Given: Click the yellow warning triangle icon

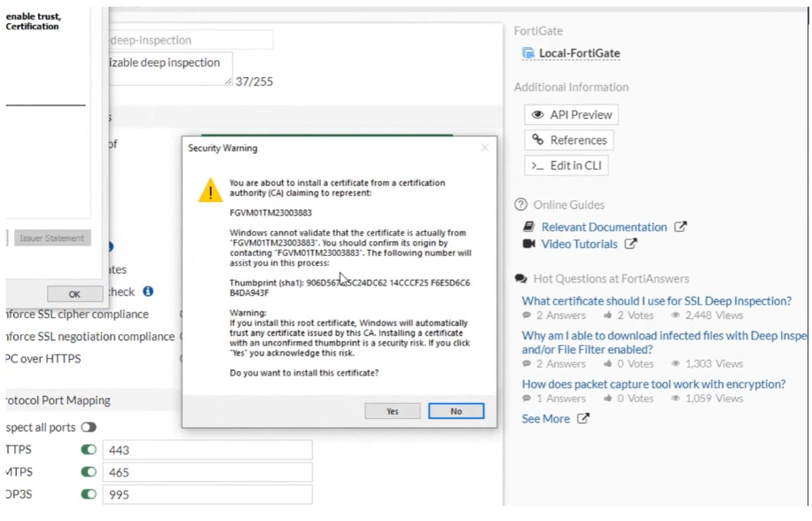Looking at the screenshot, I should (x=210, y=190).
